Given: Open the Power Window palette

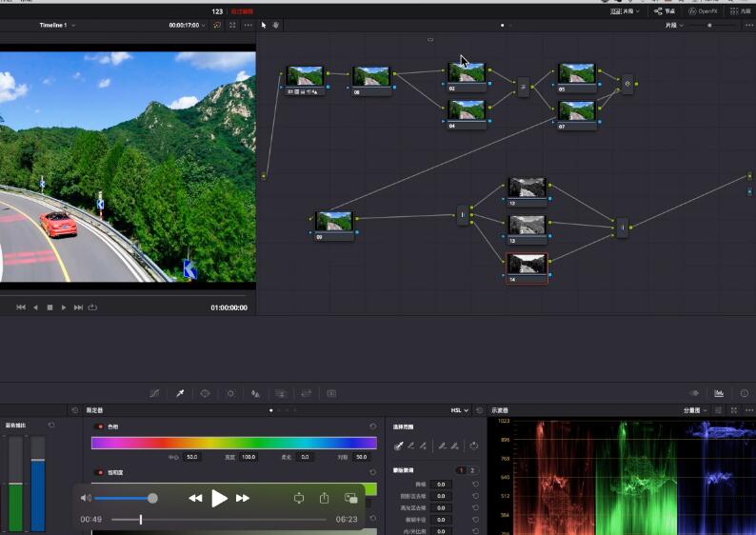Looking at the screenshot, I should point(205,393).
